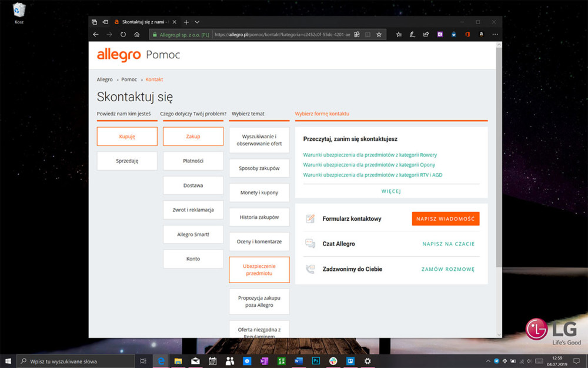The image size is (588, 368).
Task: Pick topic Wyszukiwanie i obserwowanie ofert
Action: tap(259, 140)
